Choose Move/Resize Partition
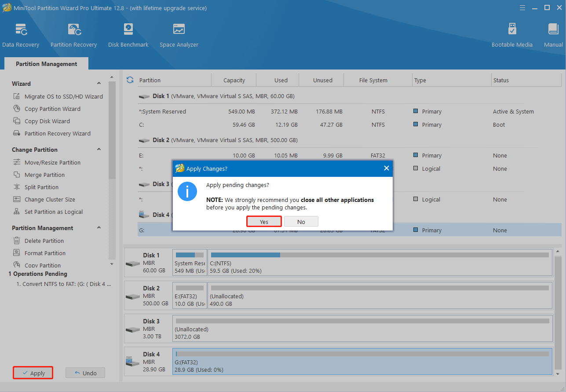The image size is (566, 392). click(47, 162)
